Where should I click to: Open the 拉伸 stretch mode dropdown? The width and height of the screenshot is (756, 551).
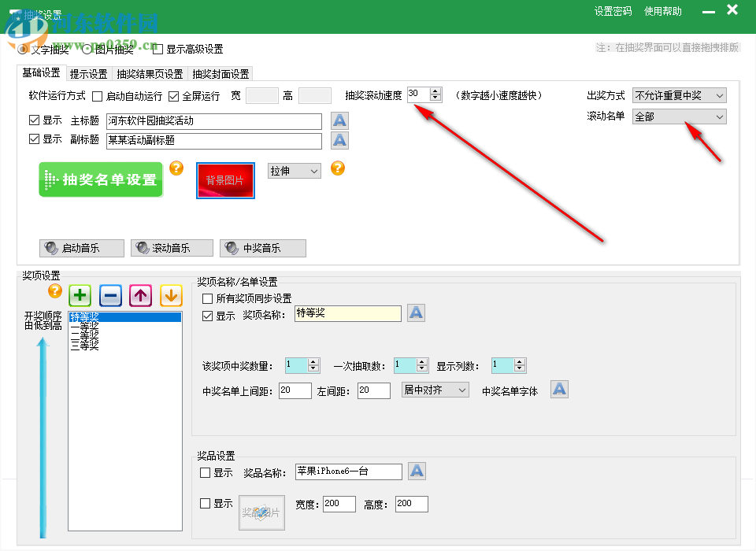click(294, 170)
